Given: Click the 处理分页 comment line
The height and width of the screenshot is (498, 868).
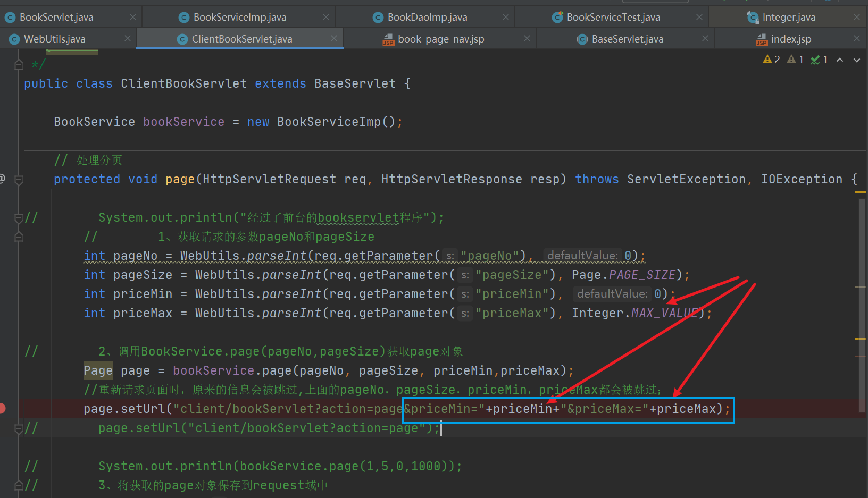Looking at the screenshot, I should (88, 160).
